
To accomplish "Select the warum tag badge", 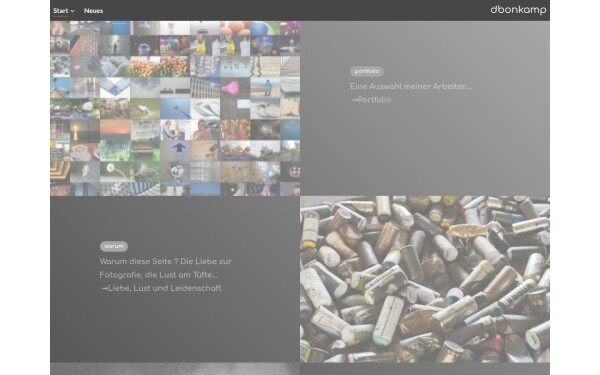I will [x=114, y=246].
